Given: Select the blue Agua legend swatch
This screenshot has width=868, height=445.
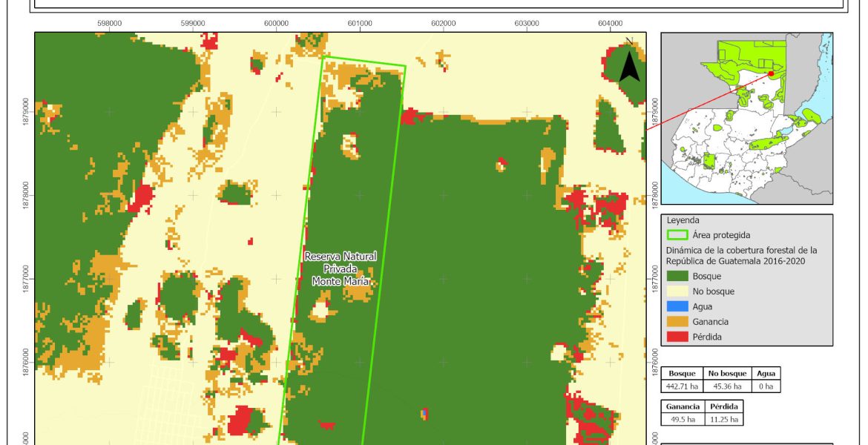Looking at the screenshot, I should pos(678,306).
